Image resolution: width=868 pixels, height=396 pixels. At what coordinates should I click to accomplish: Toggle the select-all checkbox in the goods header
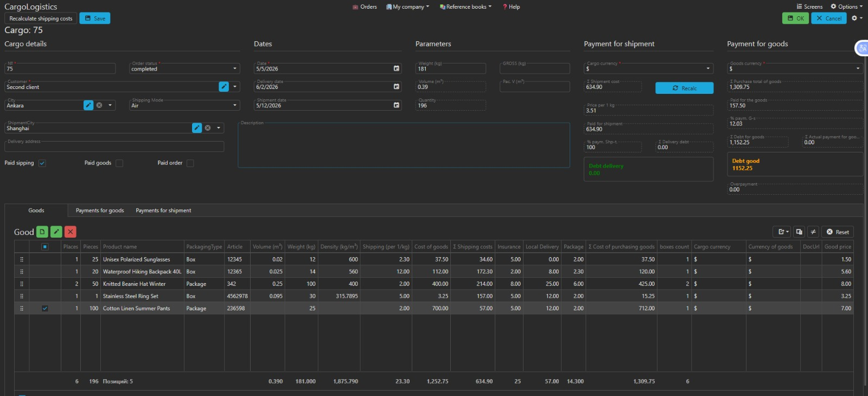pyautogui.click(x=45, y=247)
